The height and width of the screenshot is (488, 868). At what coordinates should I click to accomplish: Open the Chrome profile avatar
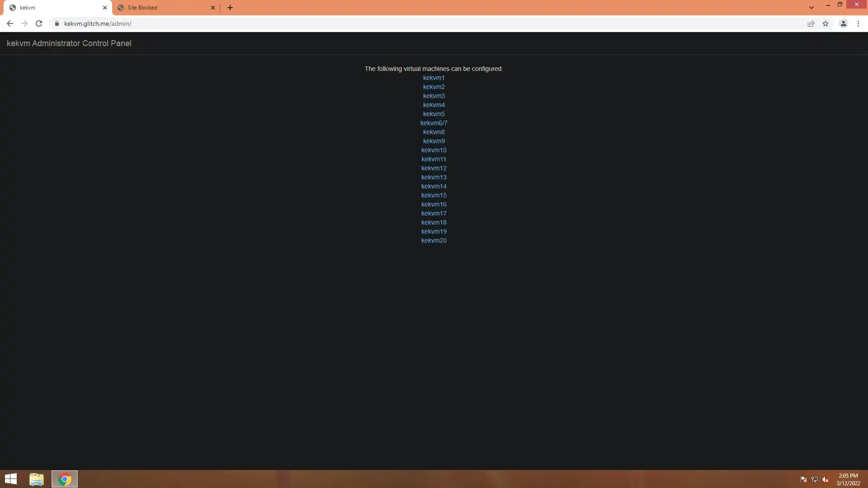click(843, 23)
